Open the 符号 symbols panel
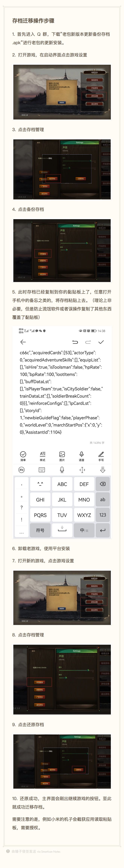This screenshot has height=868, width=124. point(40,530)
